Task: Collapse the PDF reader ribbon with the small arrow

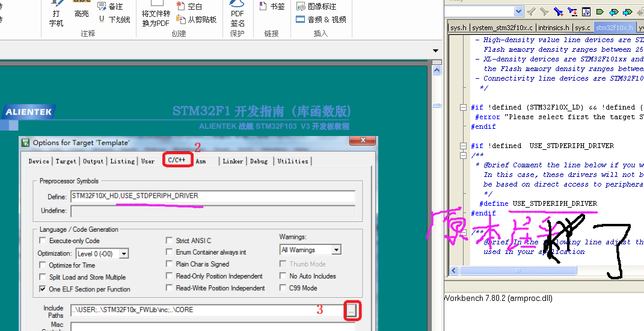Action: pos(435,51)
